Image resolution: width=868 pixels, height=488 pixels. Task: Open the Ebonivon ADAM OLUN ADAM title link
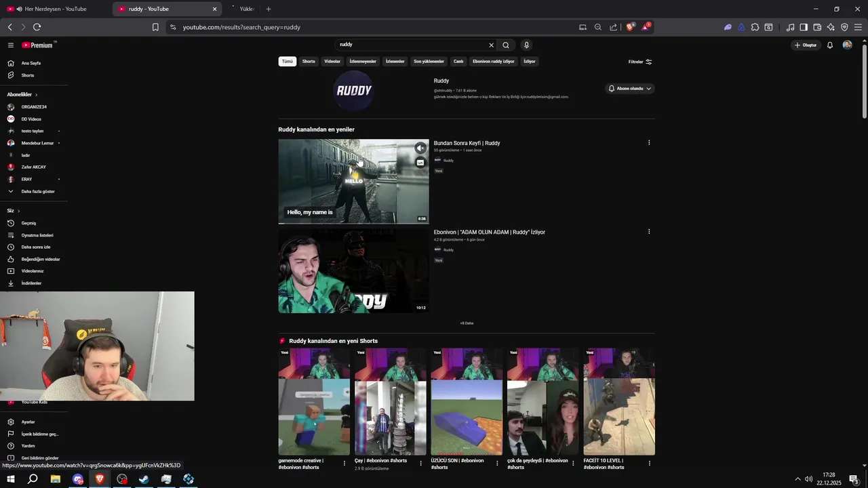click(490, 232)
